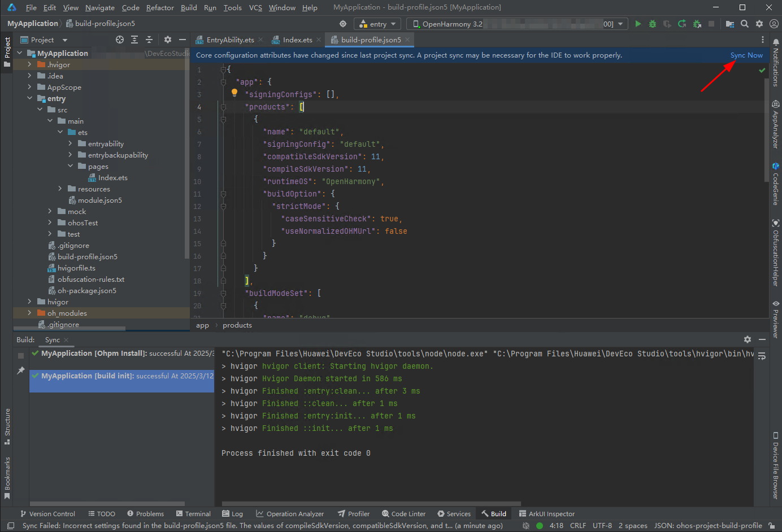Toggle AppAnalyzer panel on right strip
The image size is (782, 532).
coord(776,124)
